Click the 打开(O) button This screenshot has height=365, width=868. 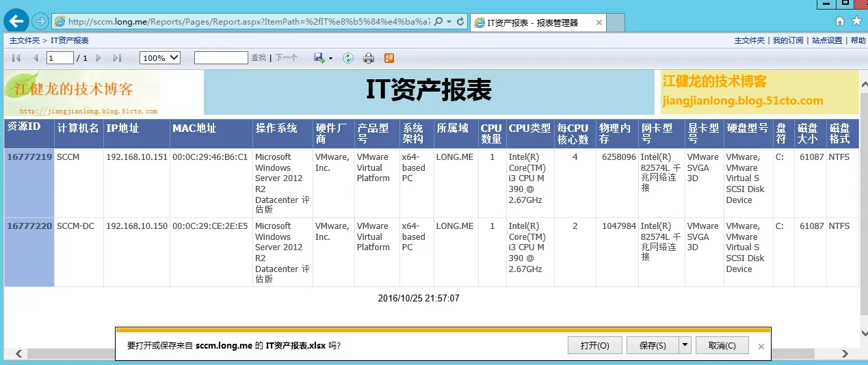(595, 345)
